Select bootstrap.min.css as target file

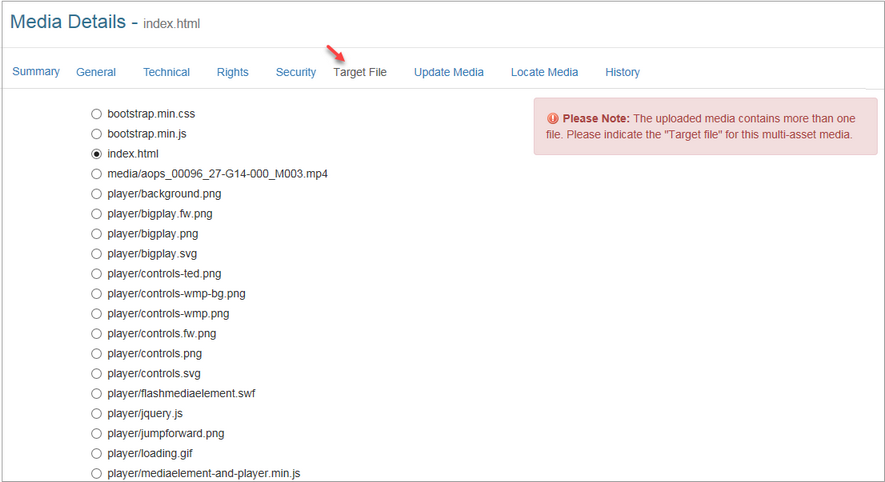pyautogui.click(x=97, y=114)
